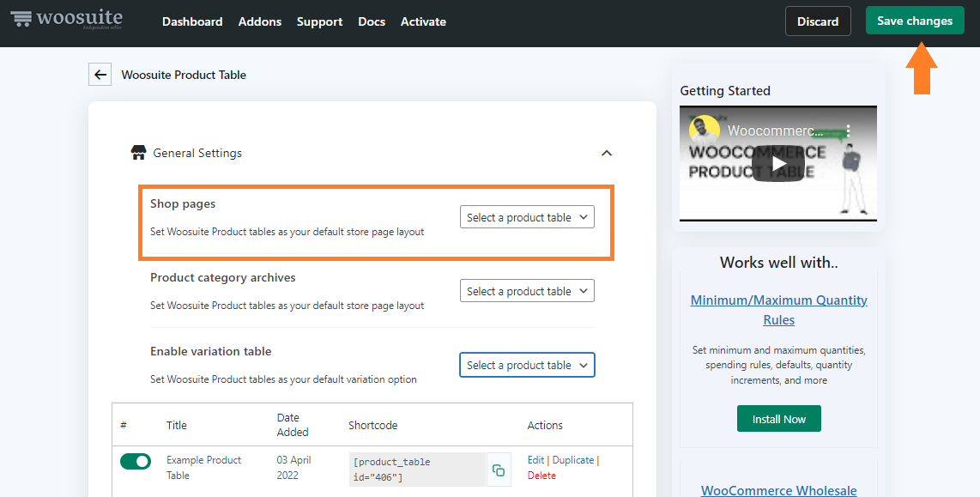This screenshot has width=980, height=497.
Task: Click the Actions column header
Action: (545, 425)
